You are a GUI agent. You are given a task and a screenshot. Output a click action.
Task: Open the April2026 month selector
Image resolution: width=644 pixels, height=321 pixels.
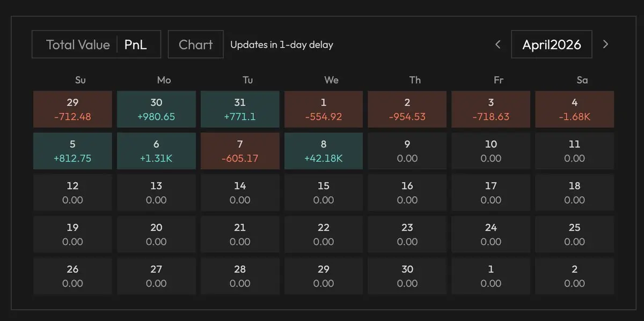tap(552, 45)
